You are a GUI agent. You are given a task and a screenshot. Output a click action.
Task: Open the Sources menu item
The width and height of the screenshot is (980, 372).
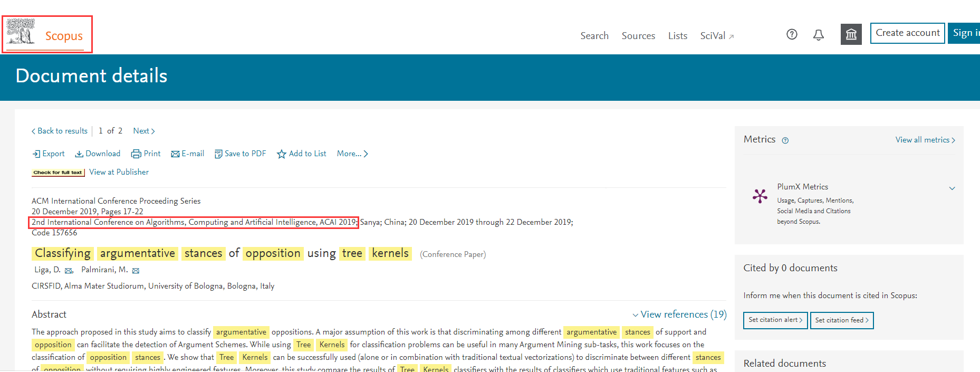point(638,36)
